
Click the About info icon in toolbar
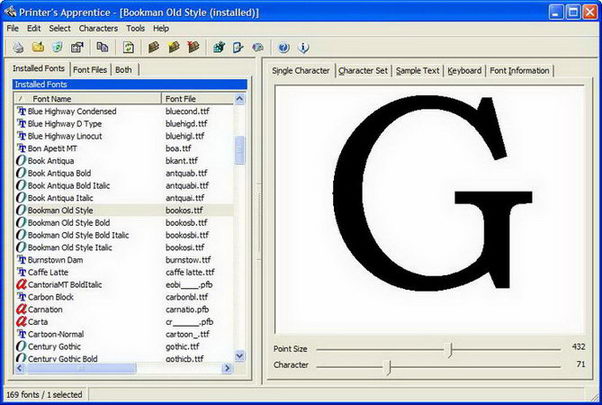point(303,47)
